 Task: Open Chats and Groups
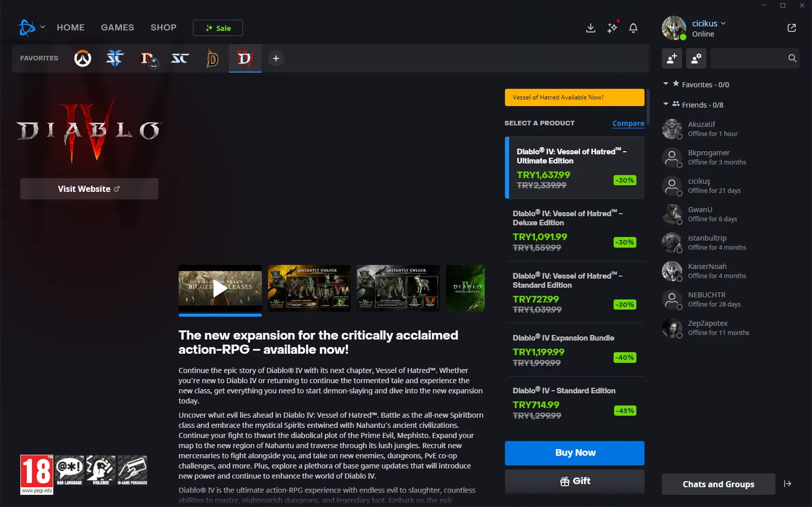(x=718, y=484)
